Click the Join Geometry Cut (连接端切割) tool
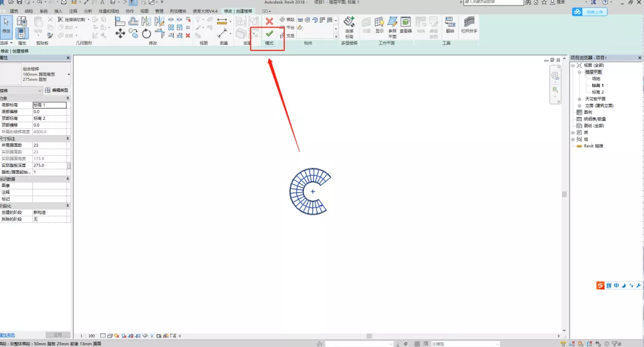 (x=73, y=19)
